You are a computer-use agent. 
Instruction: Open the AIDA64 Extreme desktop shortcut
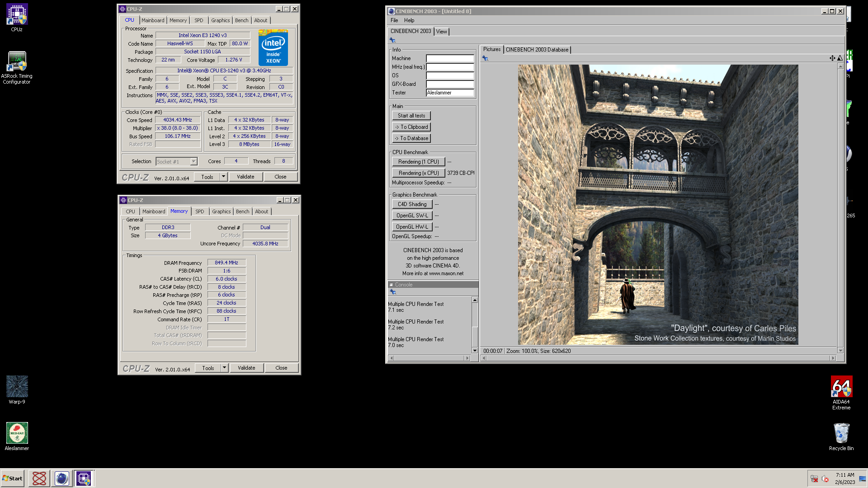pos(841,393)
